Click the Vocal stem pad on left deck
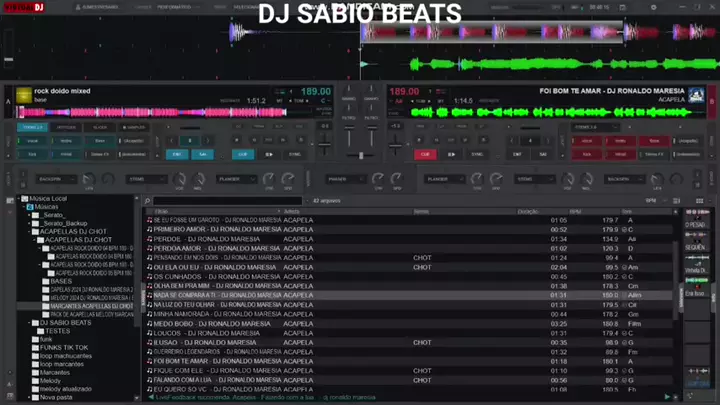 pos(32,141)
